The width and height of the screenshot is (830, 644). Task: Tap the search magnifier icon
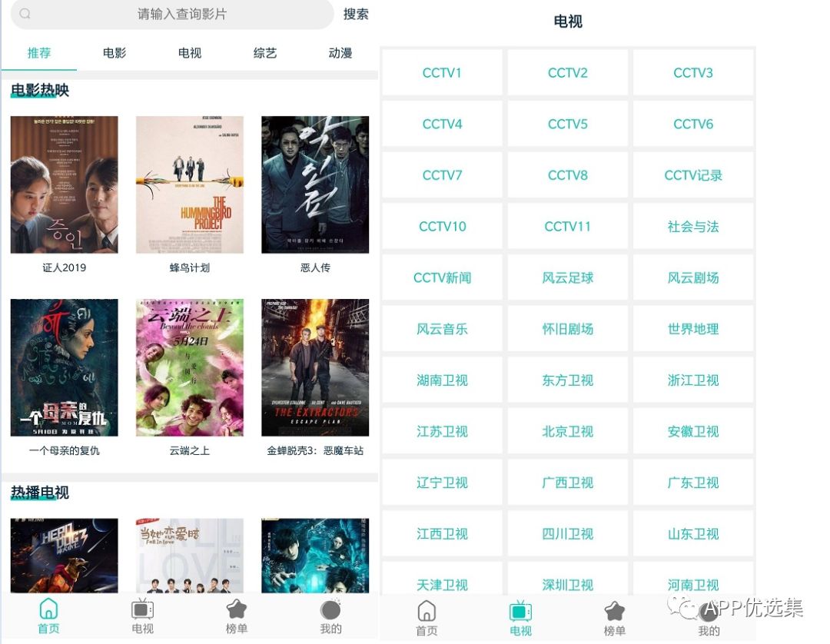tap(25, 14)
